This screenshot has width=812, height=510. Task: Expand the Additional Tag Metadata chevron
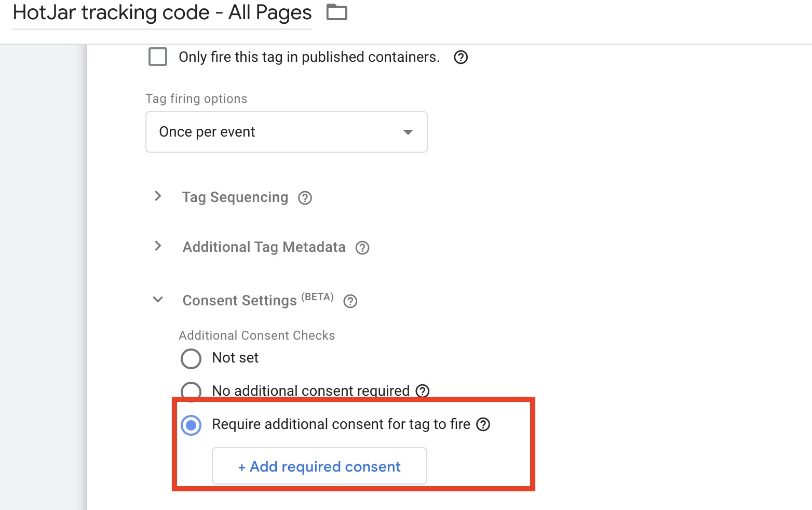158,246
